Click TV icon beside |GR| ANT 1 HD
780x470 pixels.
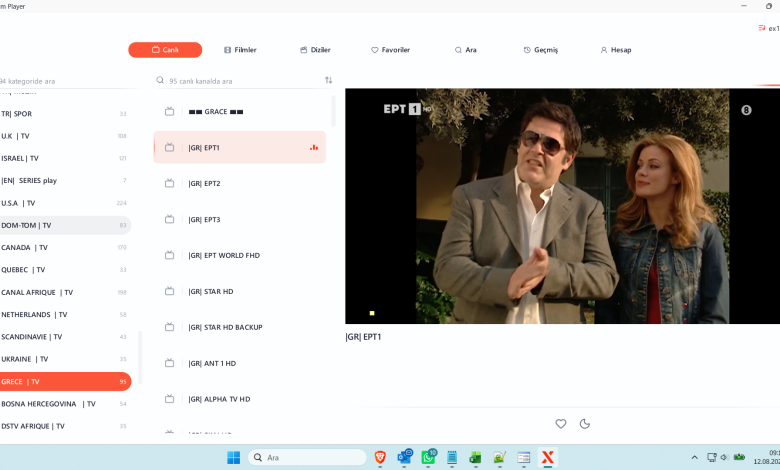[x=170, y=363]
